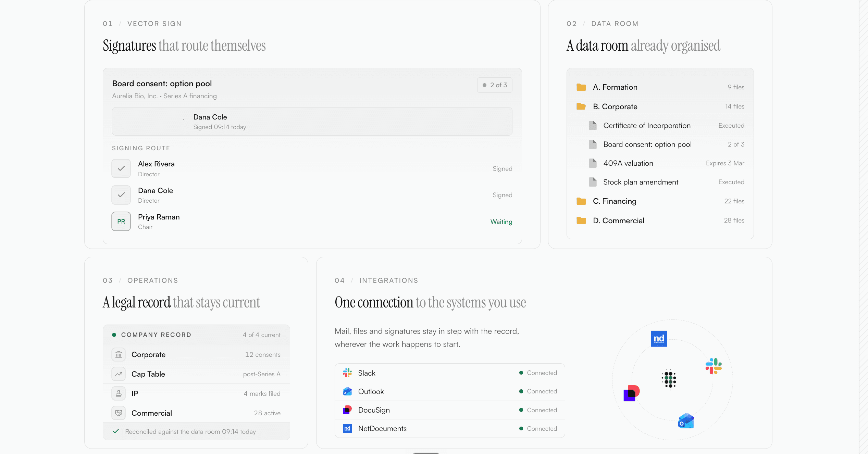Click the Corporate bank building icon
The image size is (868, 454).
pyautogui.click(x=119, y=355)
